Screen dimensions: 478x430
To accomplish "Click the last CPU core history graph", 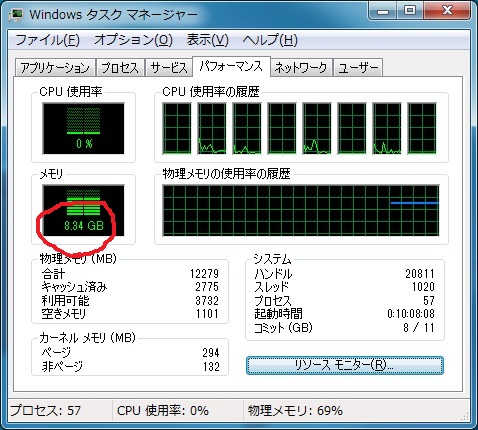I will coord(422,128).
